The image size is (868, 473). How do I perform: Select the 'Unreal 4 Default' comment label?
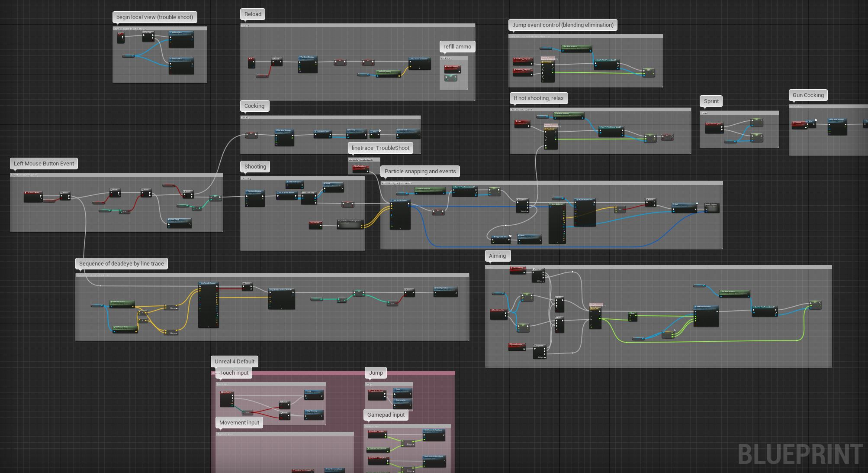click(x=235, y=361)
